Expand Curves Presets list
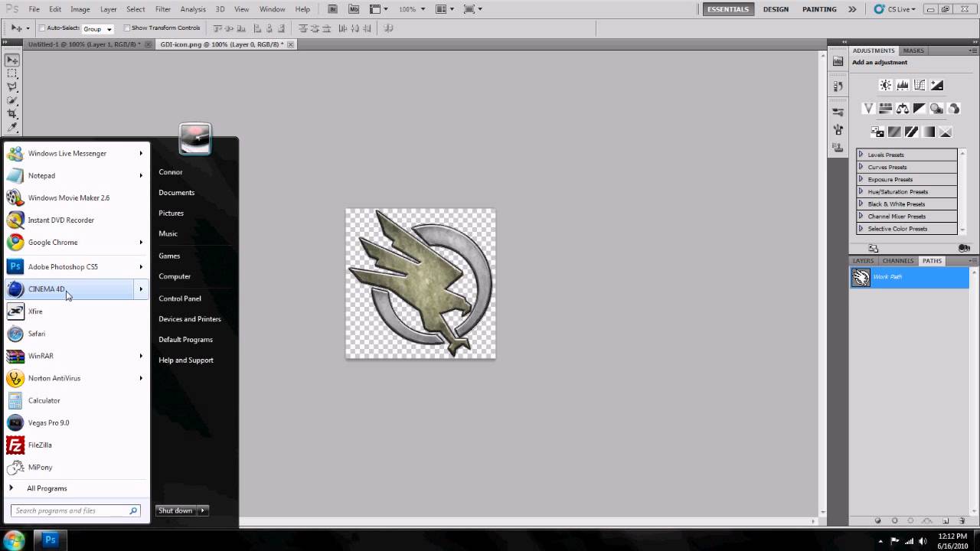980x551 pixels. pyautogui.click(x=861, y=167)
